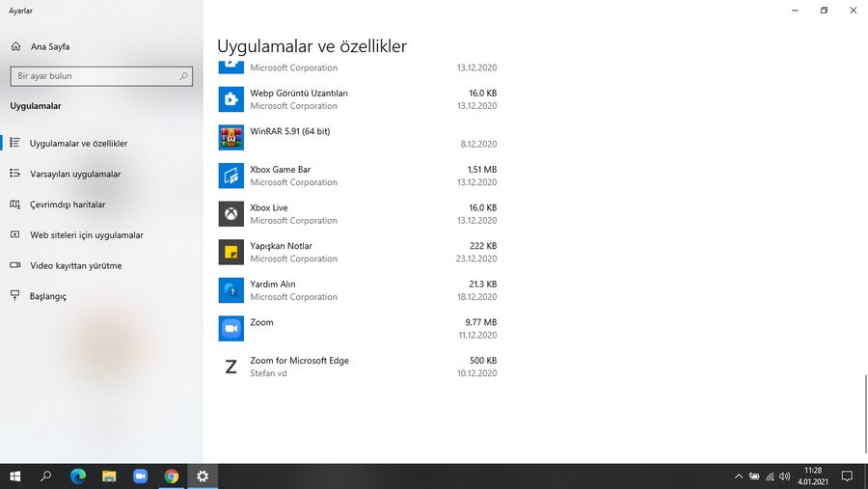
Task: Click the Stefan vd publisher text
Action: pyautogui.click(x=268, y=373)
